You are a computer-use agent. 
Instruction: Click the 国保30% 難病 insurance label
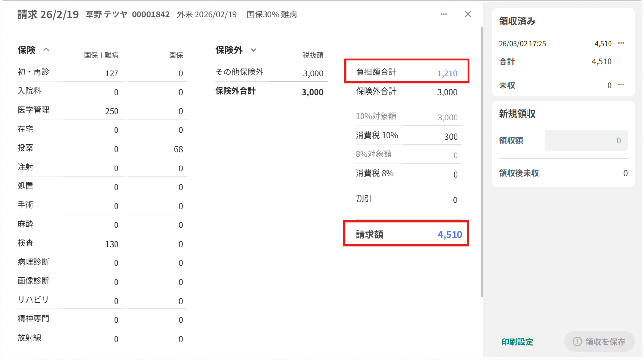(x=272, y=14)
